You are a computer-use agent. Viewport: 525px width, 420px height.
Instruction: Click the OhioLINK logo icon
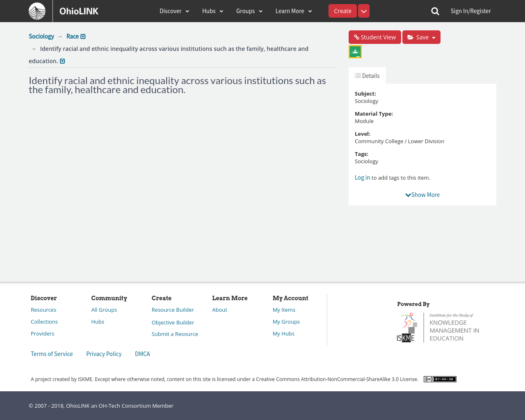37,11
